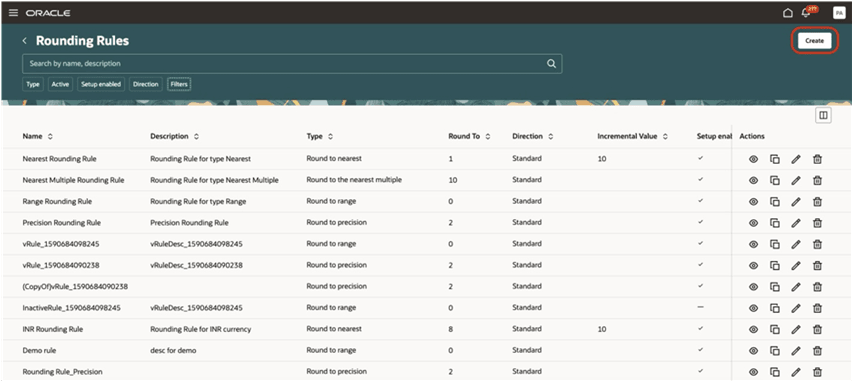Edit the Precision Rounding Rule
Screen dimensions: 854x383
[x=796, y=223]
